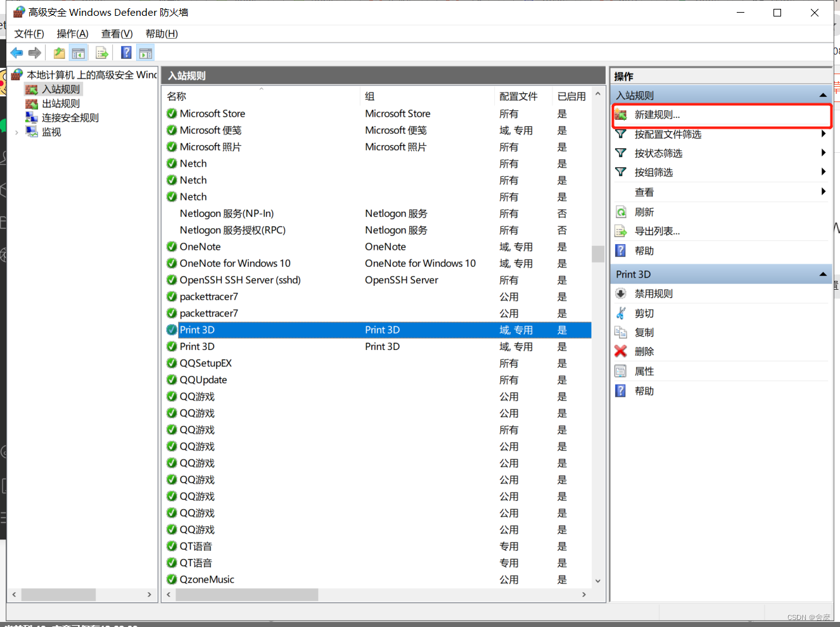Click the rules list vertical scrollbar thumb
Image resolution: width=840 pixels, height=627 pixels.
pos(597,254)
